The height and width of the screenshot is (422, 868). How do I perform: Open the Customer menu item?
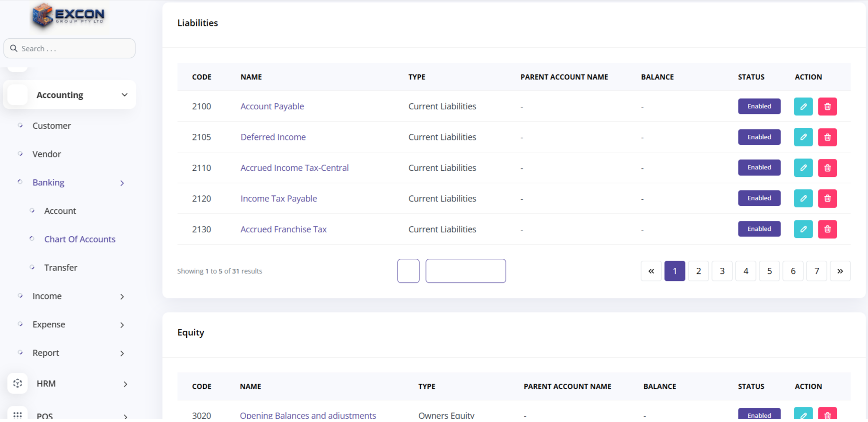tap(52, 126)
